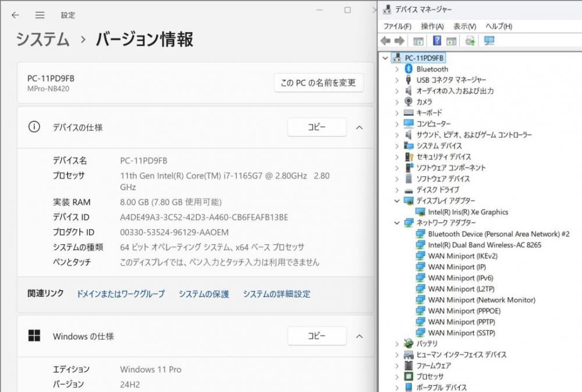Click the device ID value A4DE49A3-3C52-42D3-A460-CB6FEAFB13BE
The height and width of the screenshot is (392, 582).
click(204, 218)
